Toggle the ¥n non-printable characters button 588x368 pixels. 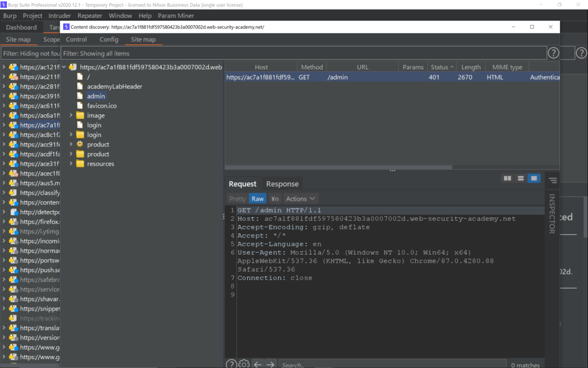(275, 199)
